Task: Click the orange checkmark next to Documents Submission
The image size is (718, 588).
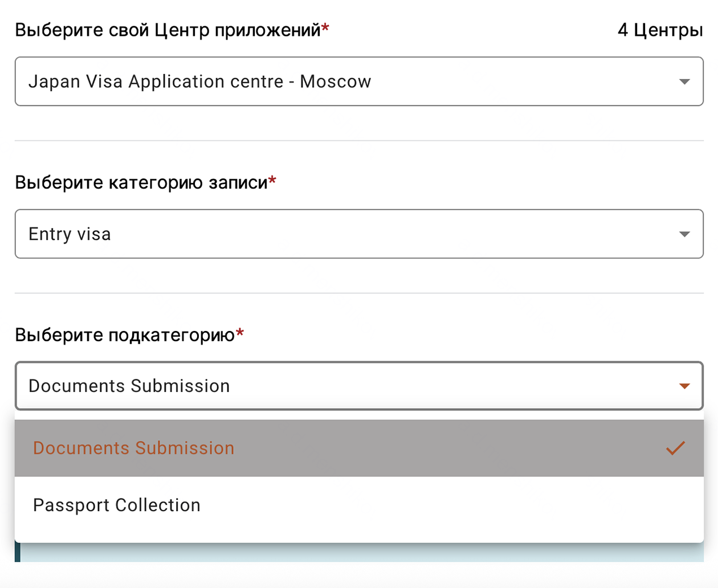Action: click(x=675, y=448)
